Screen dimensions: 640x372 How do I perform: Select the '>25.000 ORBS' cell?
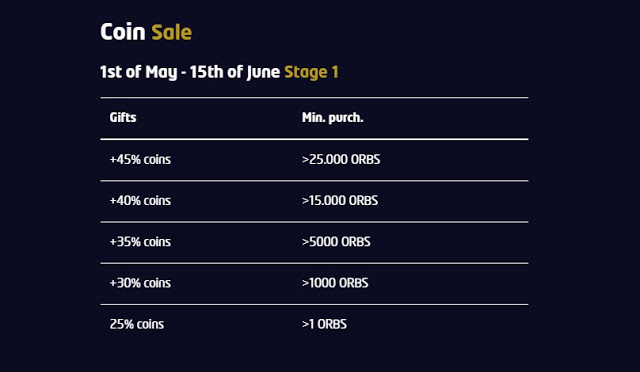[341, 159]
